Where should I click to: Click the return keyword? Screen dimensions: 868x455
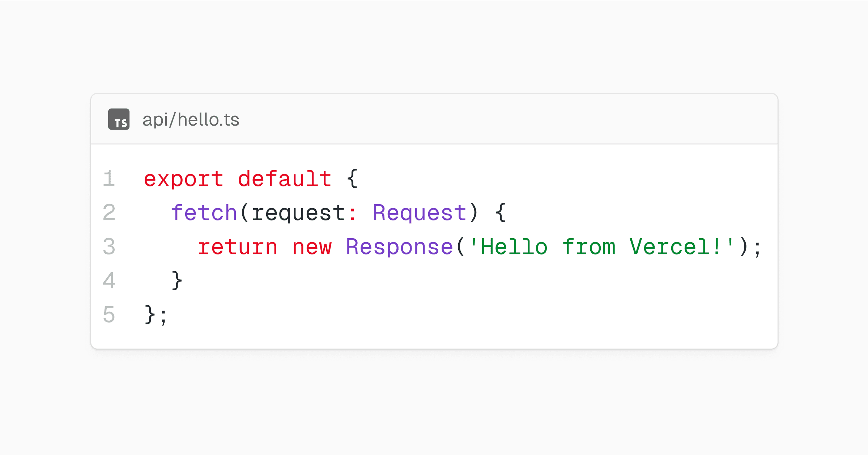click(238, 247)
